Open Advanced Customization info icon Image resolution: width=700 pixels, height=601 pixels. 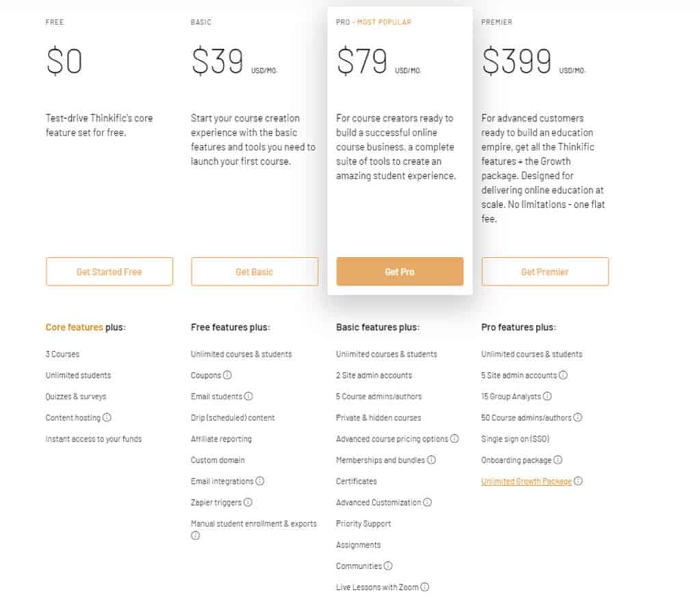(427, 503)
